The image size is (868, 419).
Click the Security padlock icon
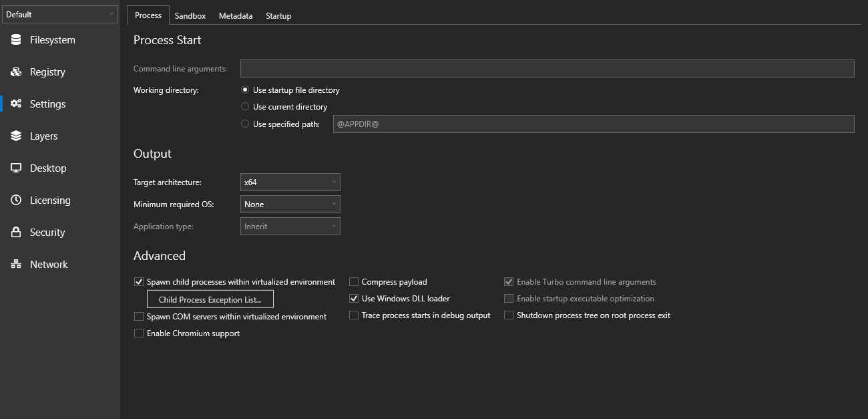tap(17, 233)
